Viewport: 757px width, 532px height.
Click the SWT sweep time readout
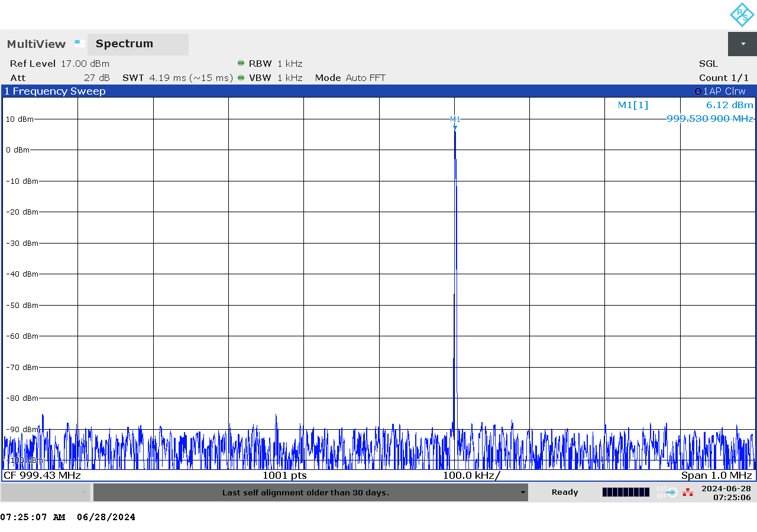[177, 77]
